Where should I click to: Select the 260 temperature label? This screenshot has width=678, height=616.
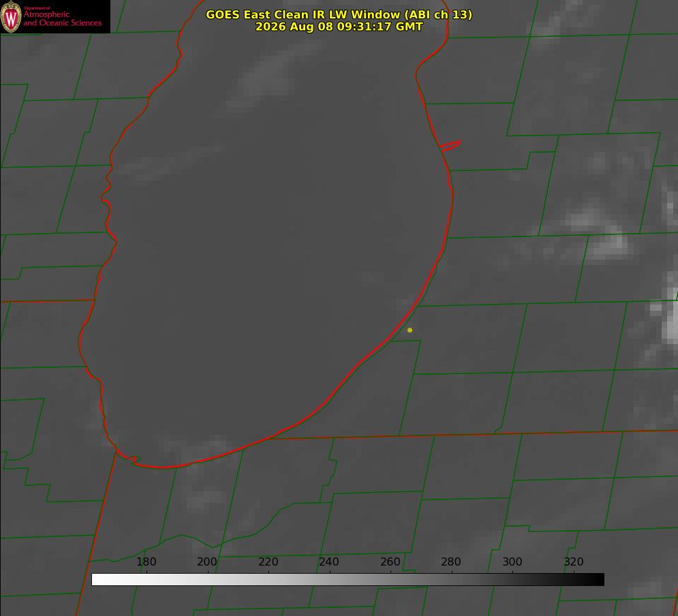pos(390,562)
